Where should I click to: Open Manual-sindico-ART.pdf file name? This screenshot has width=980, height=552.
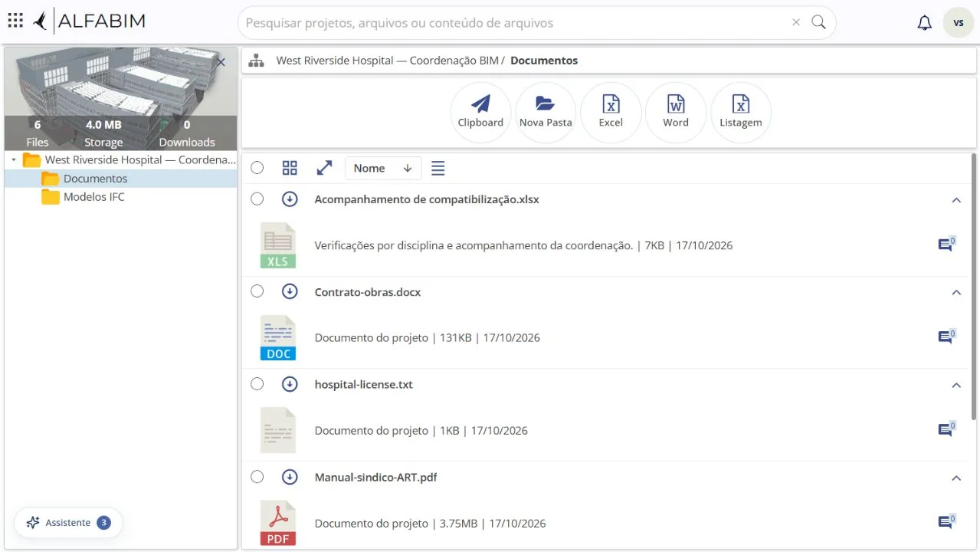tap(376, 477)
